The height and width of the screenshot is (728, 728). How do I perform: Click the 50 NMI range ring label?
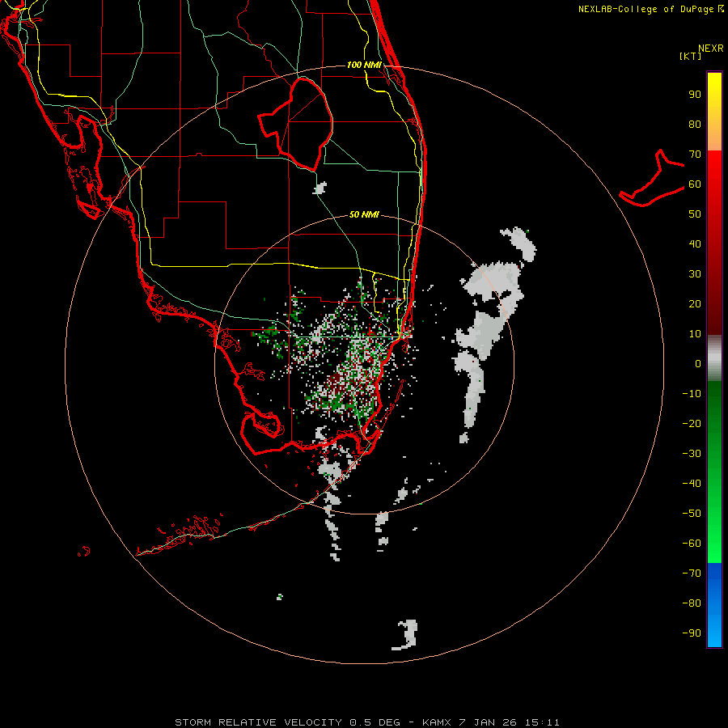pos(364,214)
